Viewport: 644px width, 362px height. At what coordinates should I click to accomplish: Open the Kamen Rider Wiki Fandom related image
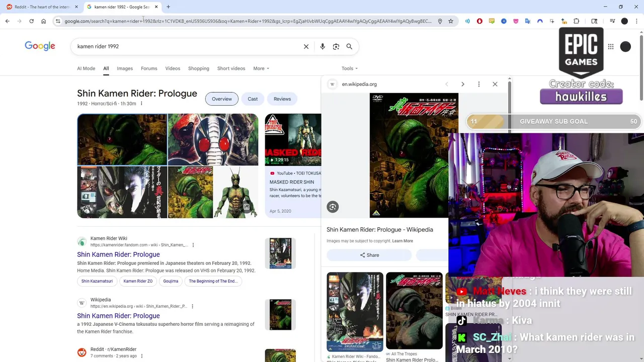355,312
